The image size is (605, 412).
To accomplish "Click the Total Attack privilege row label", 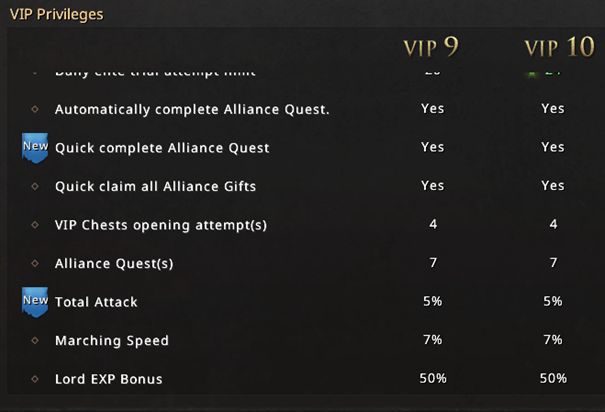I will 96,302.
